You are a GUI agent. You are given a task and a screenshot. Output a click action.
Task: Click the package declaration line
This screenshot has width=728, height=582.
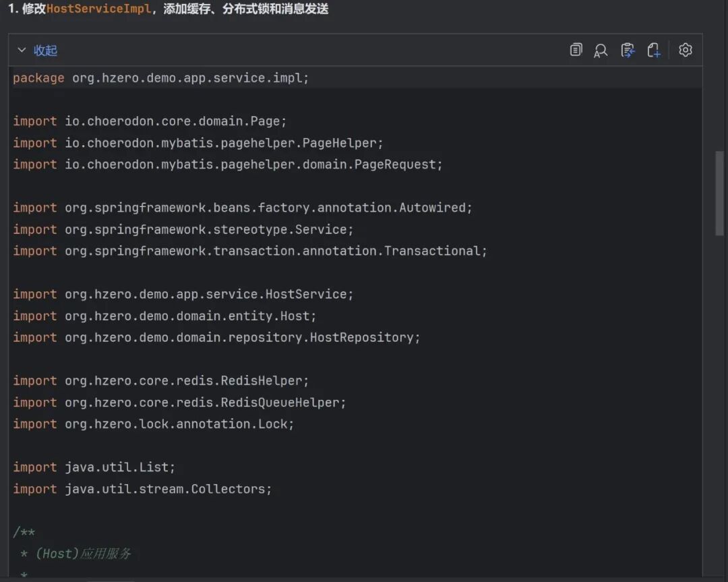click(160, 78)
